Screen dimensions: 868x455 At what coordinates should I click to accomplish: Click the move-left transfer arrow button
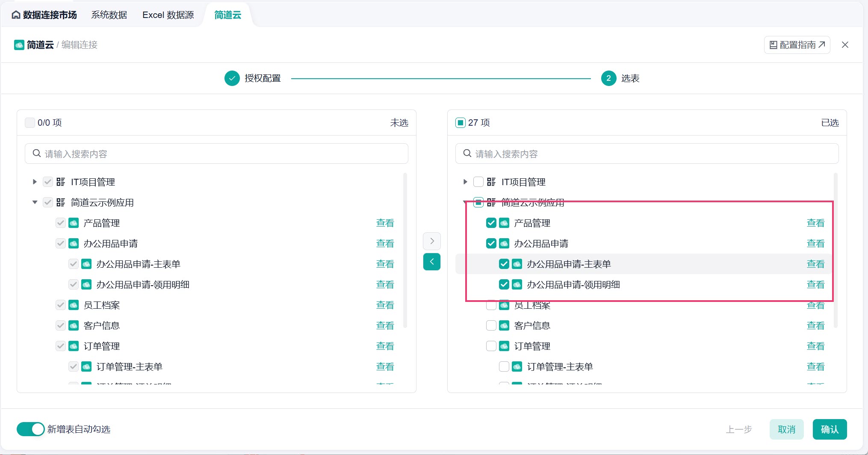point(432,262)
